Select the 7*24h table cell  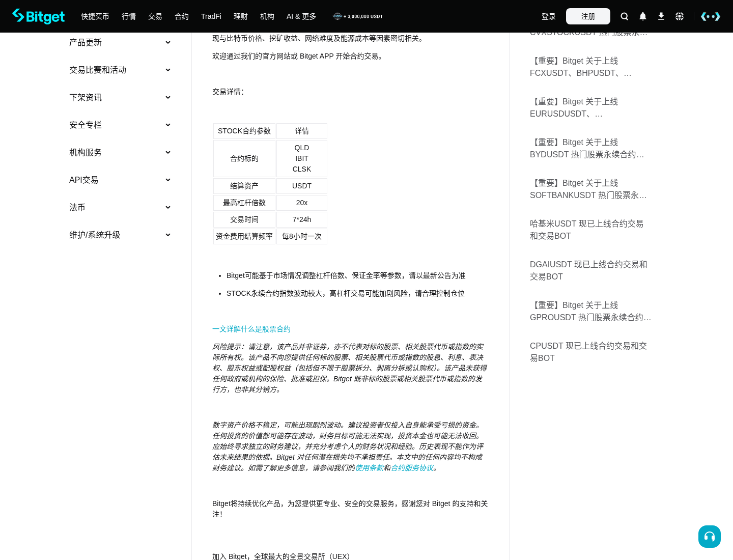point(302,219)
